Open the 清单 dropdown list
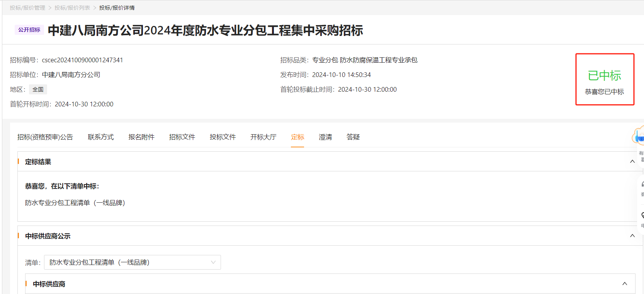Screen dimensions: 644x294 tap(133, 262)
